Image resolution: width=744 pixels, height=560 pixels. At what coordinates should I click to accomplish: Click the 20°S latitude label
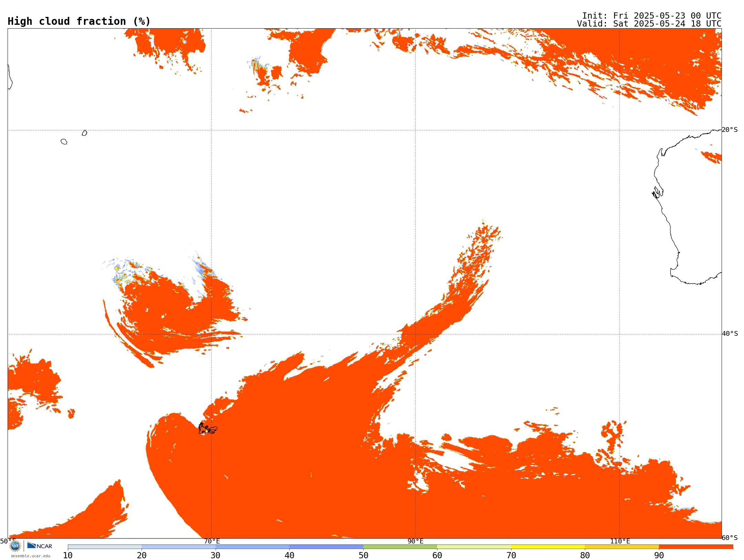click(730, 130)
